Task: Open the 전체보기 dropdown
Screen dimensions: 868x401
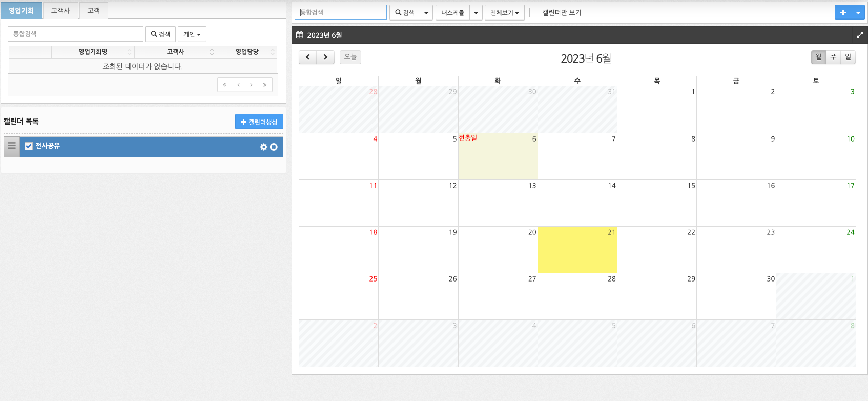Action: coord(504,12)
